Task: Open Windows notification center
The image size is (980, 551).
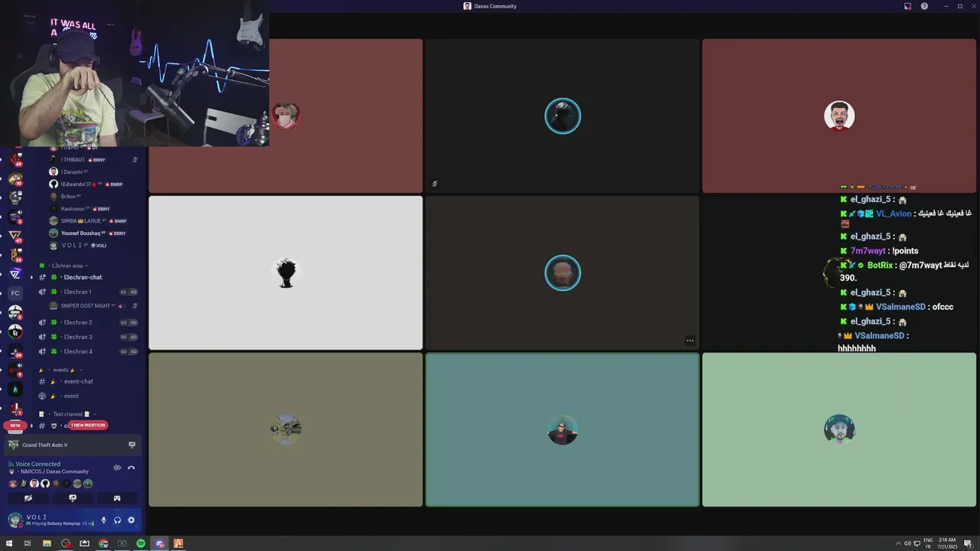Action: [x=968, y=543]
